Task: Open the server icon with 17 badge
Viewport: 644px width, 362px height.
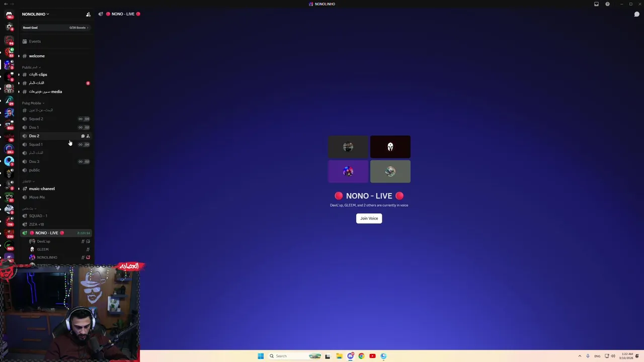Action: coord(9,197)
